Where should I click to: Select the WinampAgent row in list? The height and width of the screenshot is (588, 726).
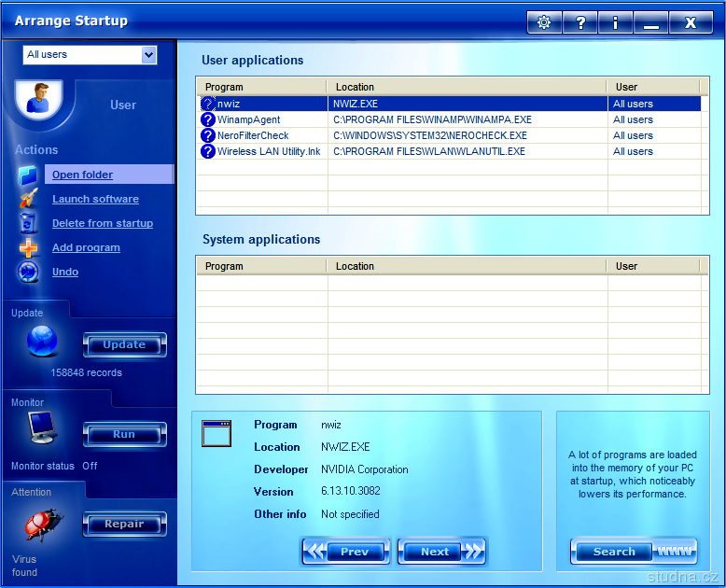click(248, 119)
